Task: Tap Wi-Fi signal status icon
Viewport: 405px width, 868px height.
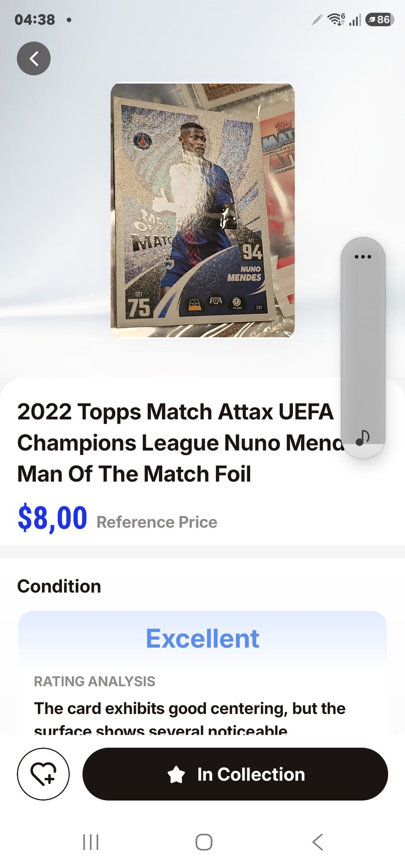Action: click(336, 19)
